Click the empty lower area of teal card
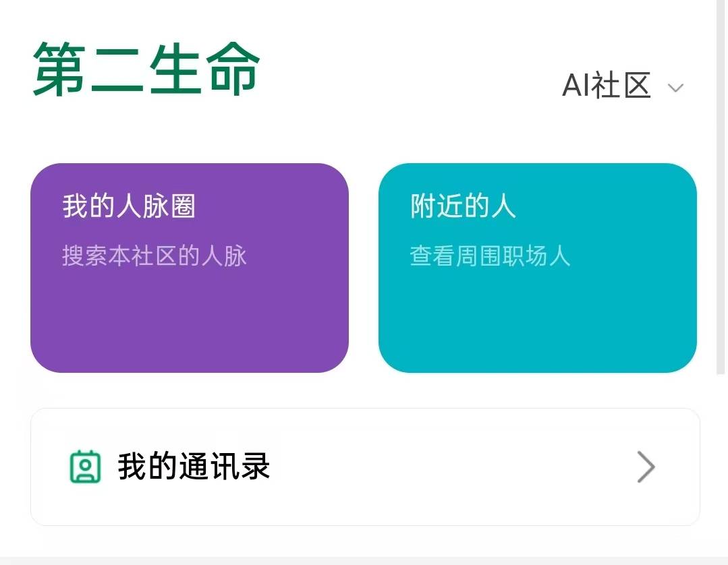 coord(537,324)
